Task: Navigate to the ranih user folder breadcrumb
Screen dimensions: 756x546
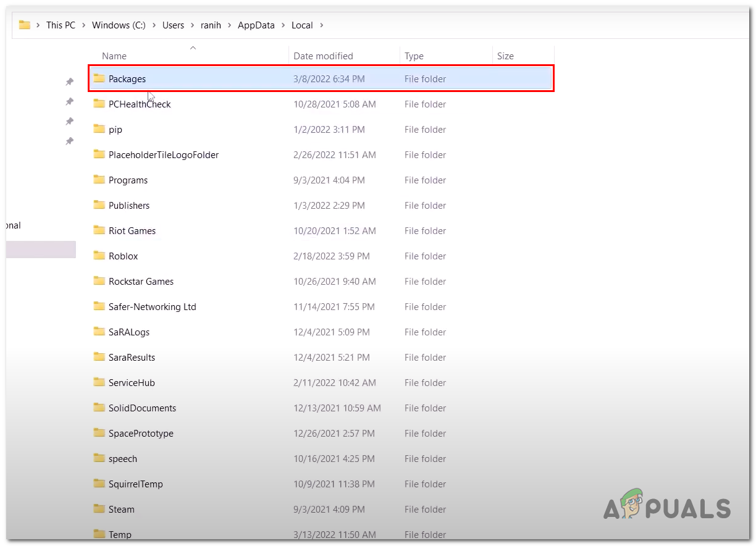Action: [x=211, y=25]
